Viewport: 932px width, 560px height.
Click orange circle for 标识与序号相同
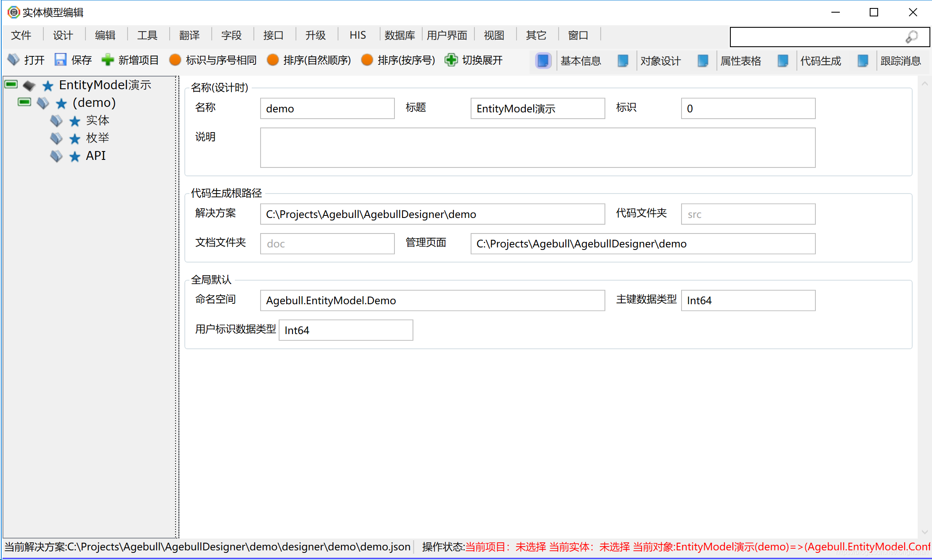click(x=175, y=60)
